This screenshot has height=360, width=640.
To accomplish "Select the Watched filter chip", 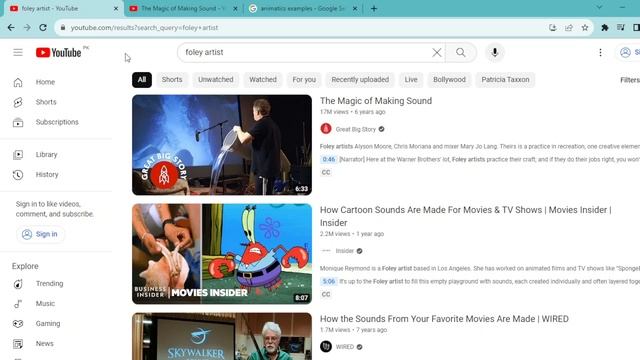I will (x=263, y=80).
